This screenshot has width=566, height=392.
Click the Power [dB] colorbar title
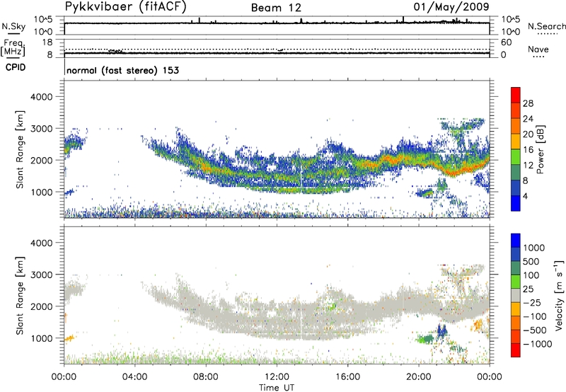(541, 149)
